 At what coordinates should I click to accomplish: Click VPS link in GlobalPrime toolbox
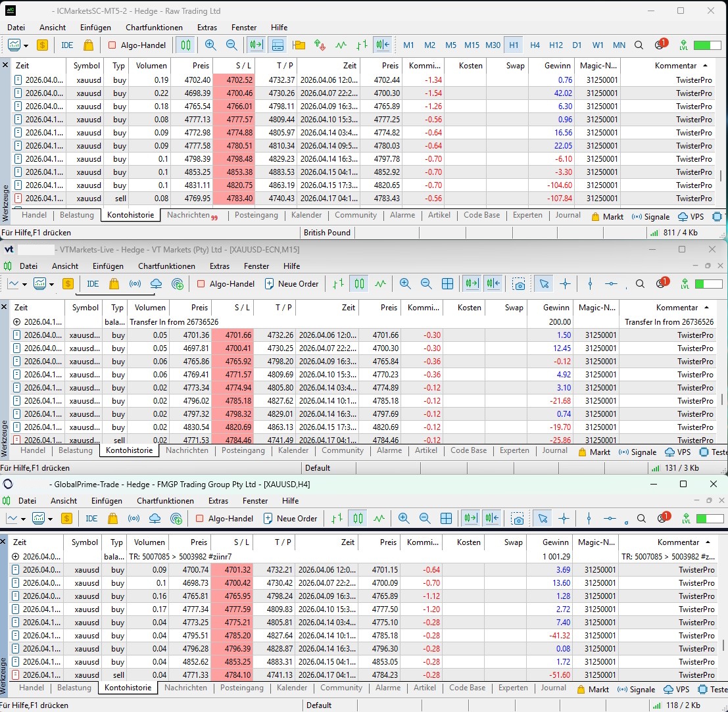coord(676,689)
